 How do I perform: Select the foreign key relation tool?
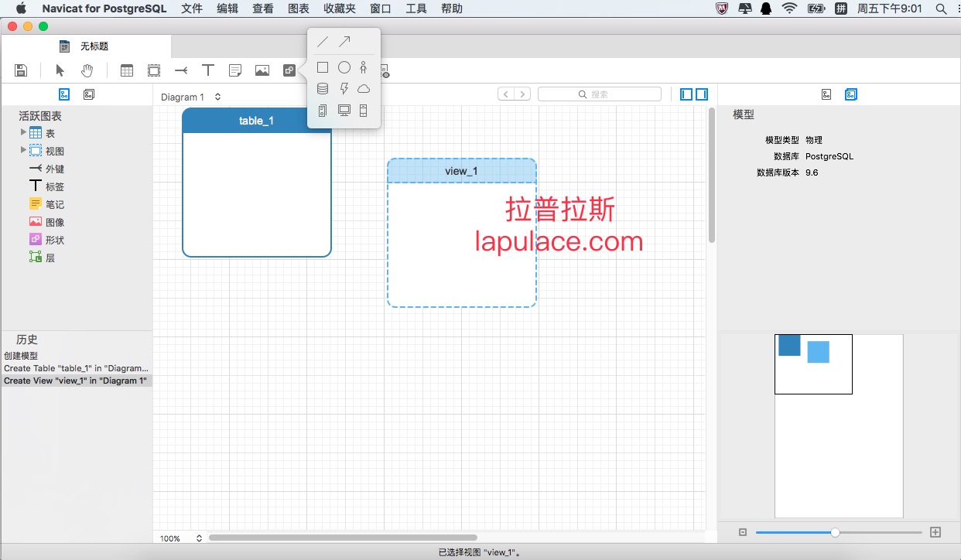pos(181,70)
